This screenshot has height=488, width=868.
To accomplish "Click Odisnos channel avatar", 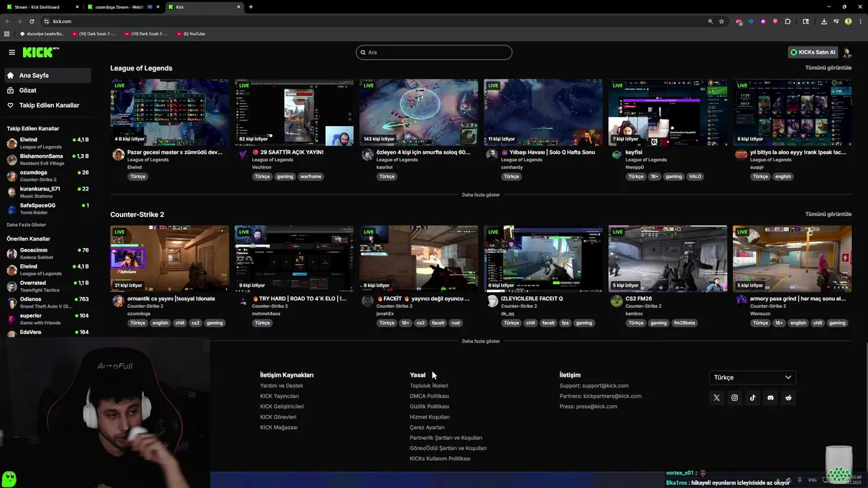I will pos(12,302).
